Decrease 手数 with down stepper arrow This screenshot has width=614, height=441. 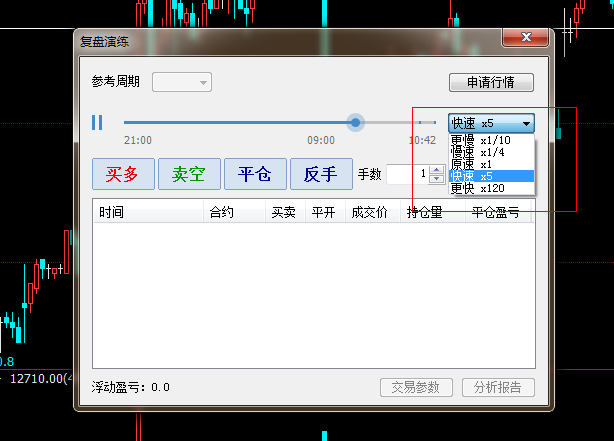point(436,179)
